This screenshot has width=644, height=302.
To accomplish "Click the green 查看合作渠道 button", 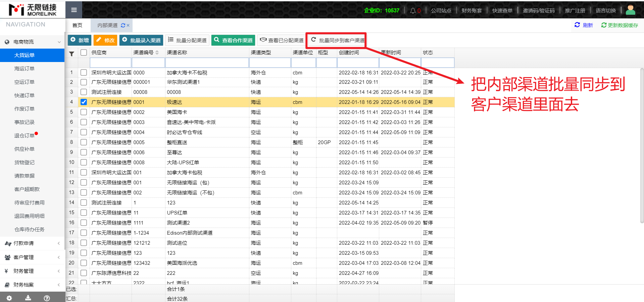I will pyautogui.click(x=233, y=40).
